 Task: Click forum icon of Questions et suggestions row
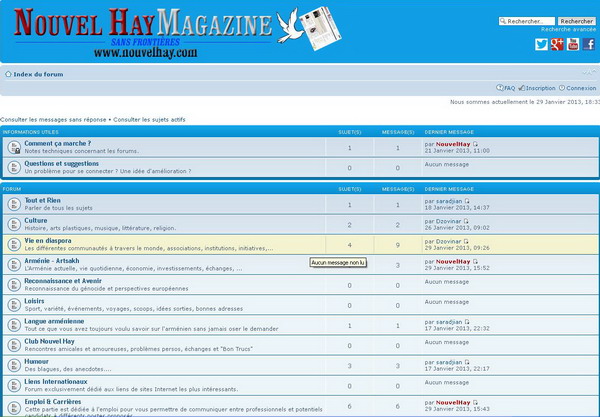click(14, 168)
